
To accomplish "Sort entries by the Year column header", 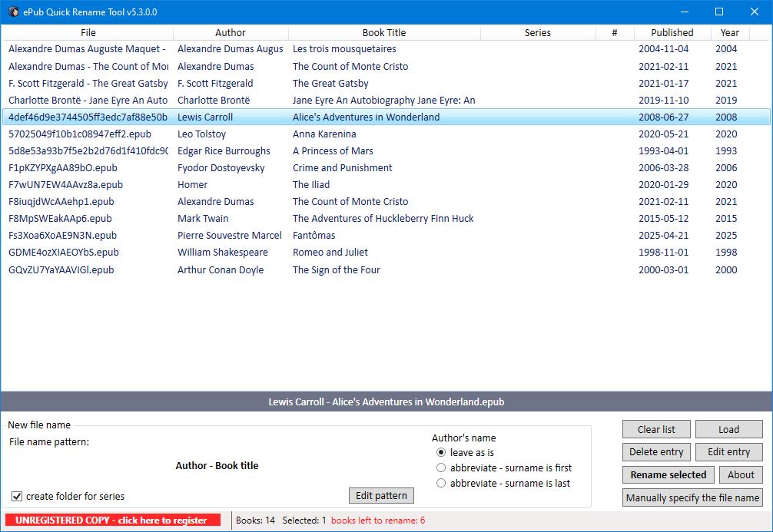I will (x=728, y=32).
